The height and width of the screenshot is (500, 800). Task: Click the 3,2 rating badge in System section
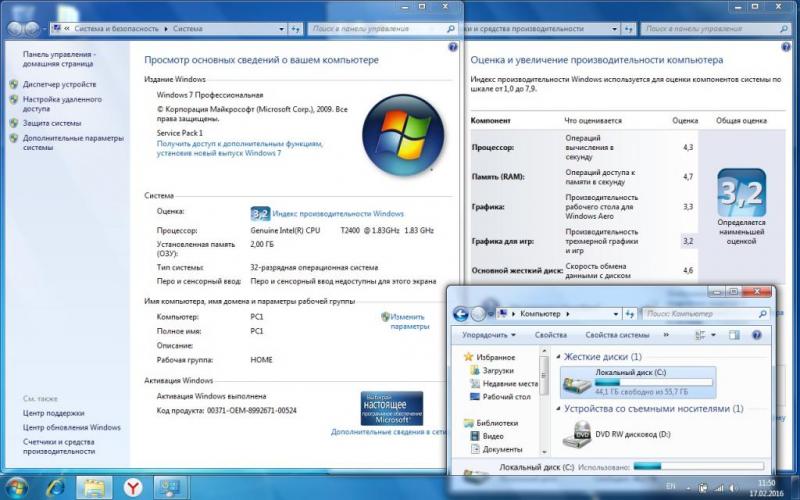(x=260, y=214)
